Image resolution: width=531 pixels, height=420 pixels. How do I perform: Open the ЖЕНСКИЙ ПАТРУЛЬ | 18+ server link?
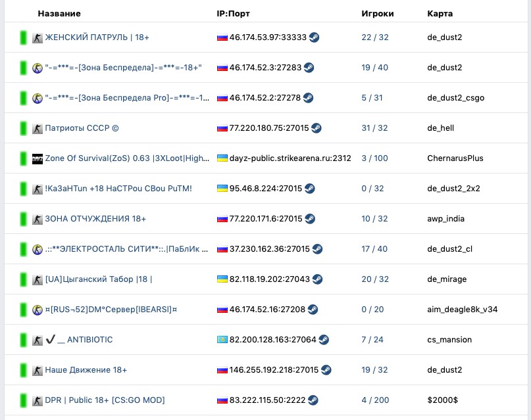click(97, 37)
